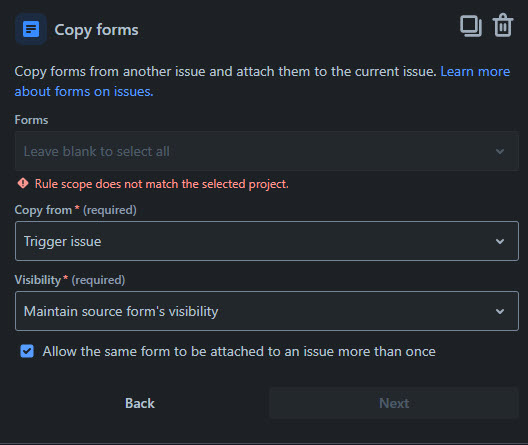This screenshot has width=528, height=445.
Task: Open the Forms 'Leave blank to select all' dropdown
Action: coord(267,151)
